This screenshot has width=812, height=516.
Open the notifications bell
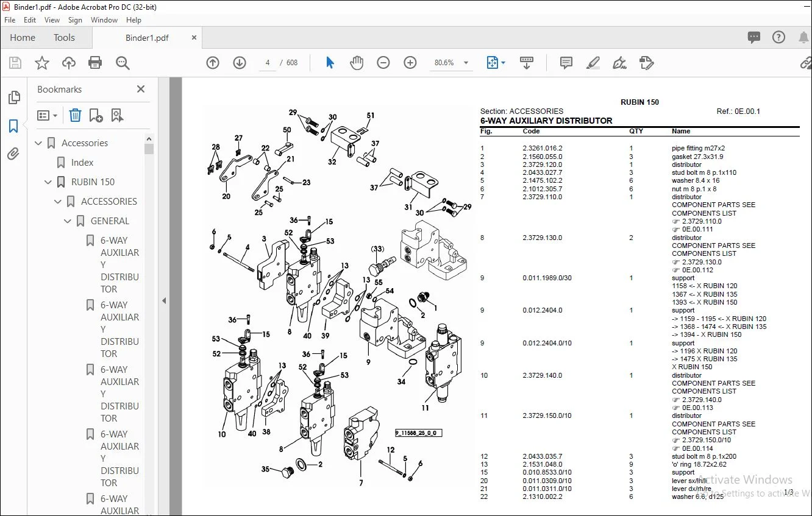click(803, 38)
